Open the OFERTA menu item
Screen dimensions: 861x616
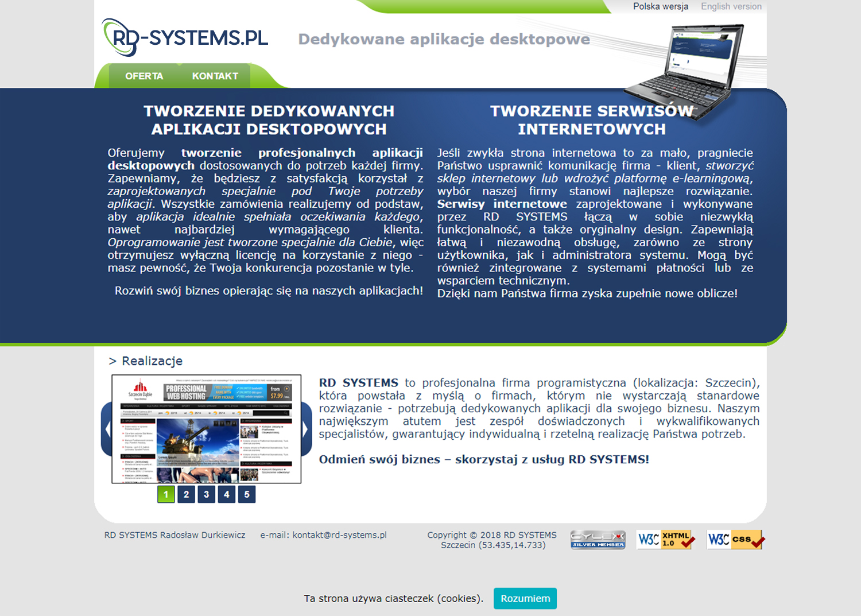144,76
